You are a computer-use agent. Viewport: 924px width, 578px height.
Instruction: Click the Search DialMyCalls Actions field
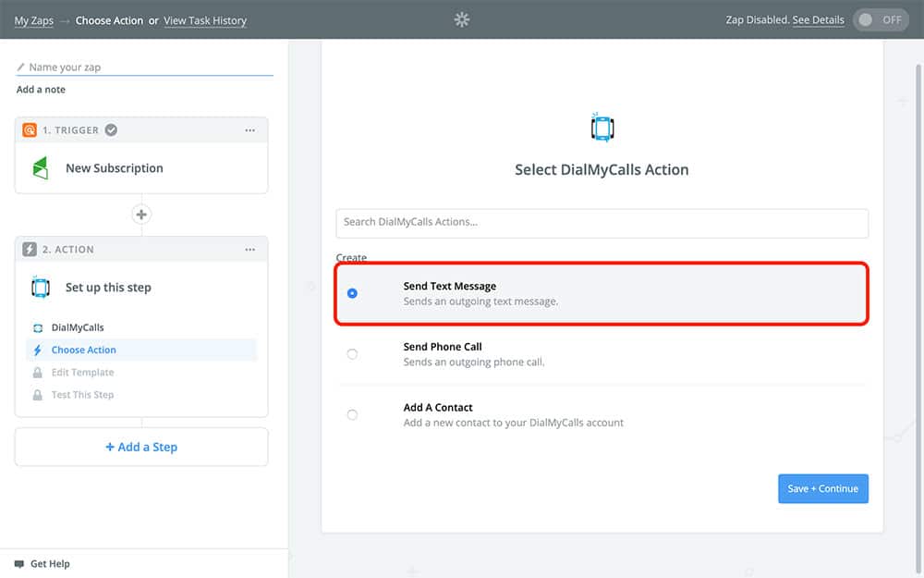point(602,222)
